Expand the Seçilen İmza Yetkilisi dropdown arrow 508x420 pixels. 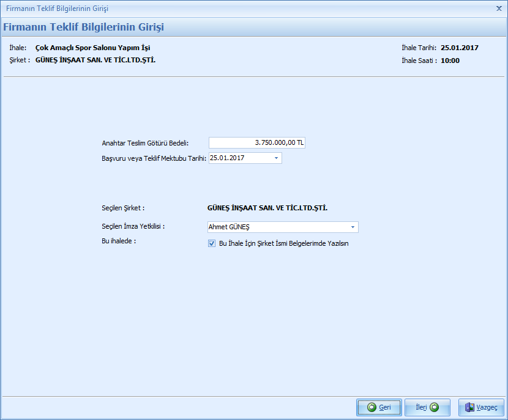[353, 227]
